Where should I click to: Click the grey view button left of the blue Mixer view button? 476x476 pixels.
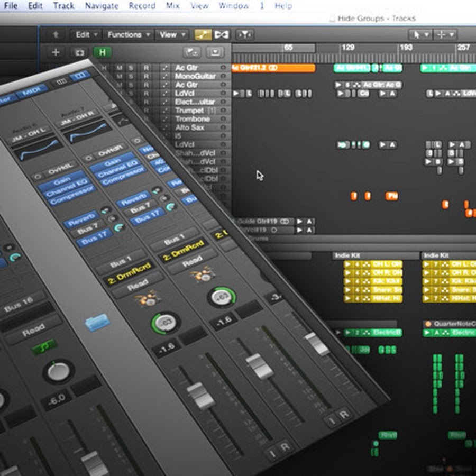pyautogui.click(x=61, y=81)
